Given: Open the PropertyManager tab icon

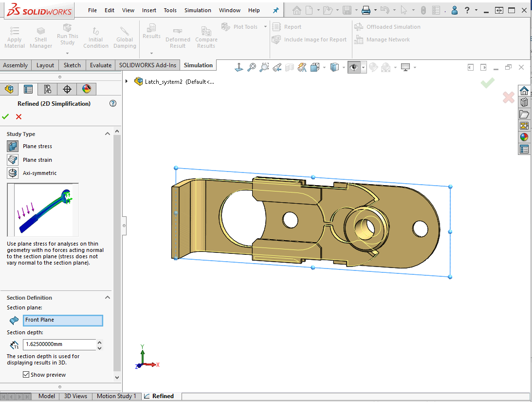Looking at the screenshot, I should pos(28,89).
